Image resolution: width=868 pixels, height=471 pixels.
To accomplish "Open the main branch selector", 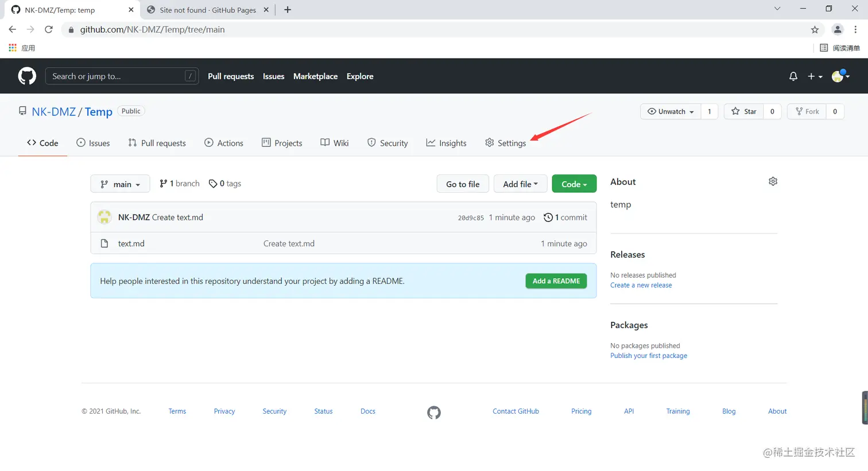I will tap(120, 184).
